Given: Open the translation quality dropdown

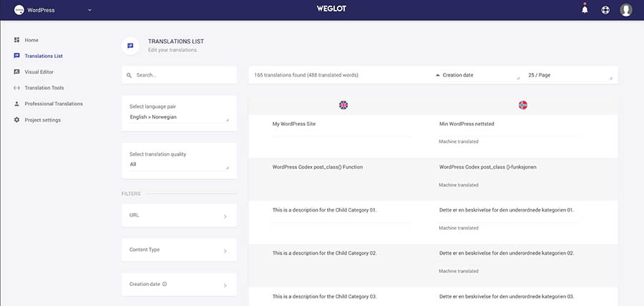Looking at the screenshot, I should tap(179, 164).
